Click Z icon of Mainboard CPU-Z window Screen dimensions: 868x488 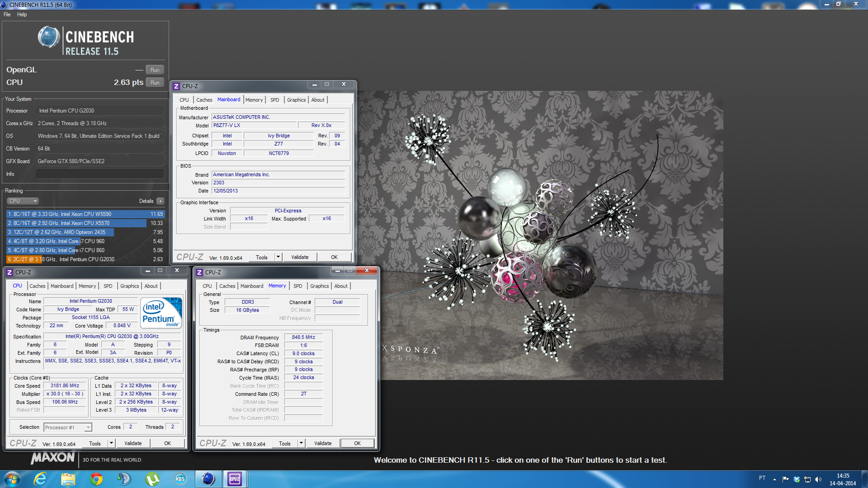(177, 86)
